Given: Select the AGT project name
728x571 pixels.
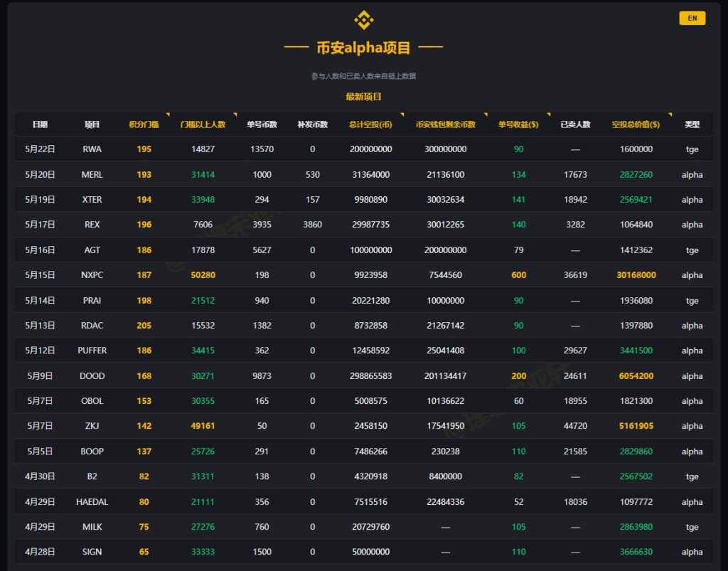Looking at the screenshot, I should click(92, 250).
